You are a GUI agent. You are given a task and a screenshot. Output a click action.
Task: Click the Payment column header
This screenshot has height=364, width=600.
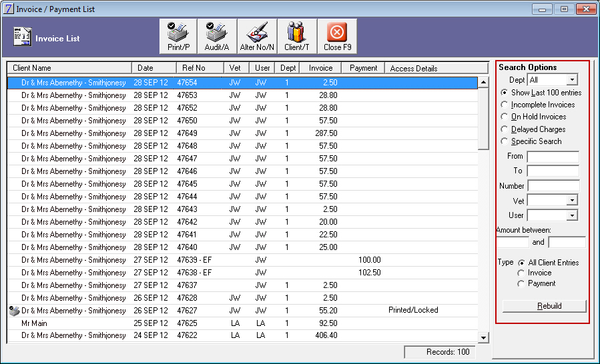tap(362, 68)
